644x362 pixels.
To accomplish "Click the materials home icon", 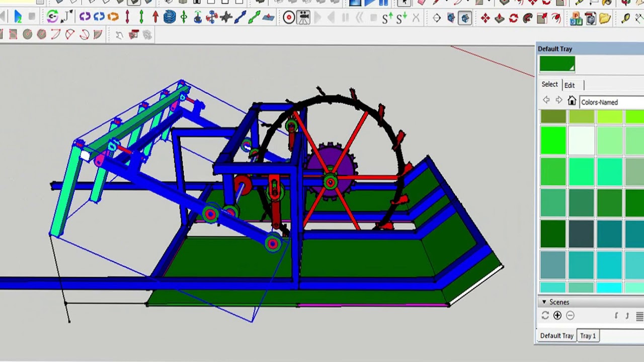I will (x=572, y=101).
